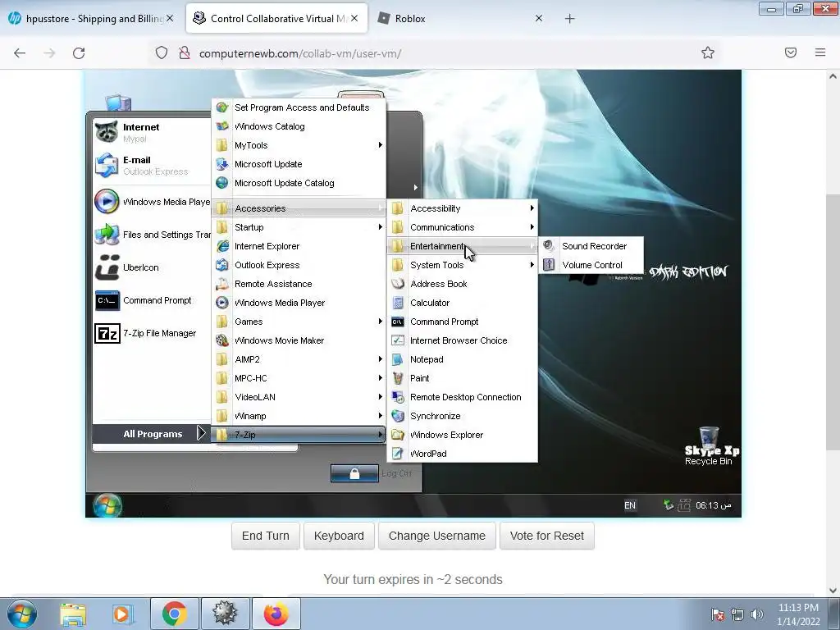Switch to the Roblox browser tab
This screenshot has width=840, height=630.
[461, 18]
